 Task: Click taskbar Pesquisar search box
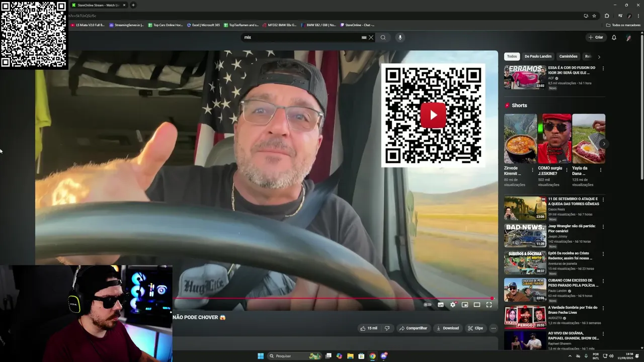[294, 356]
